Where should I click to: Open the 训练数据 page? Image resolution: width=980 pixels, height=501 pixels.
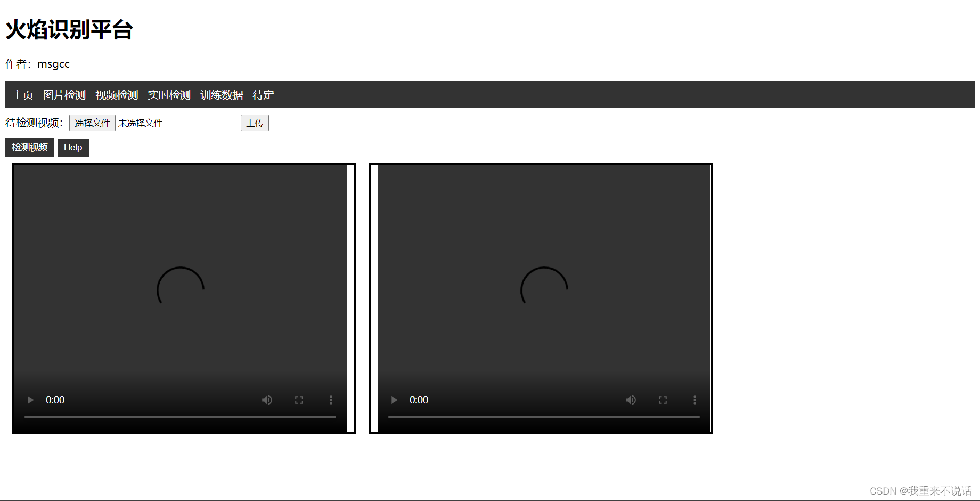(x=222, y=95)
